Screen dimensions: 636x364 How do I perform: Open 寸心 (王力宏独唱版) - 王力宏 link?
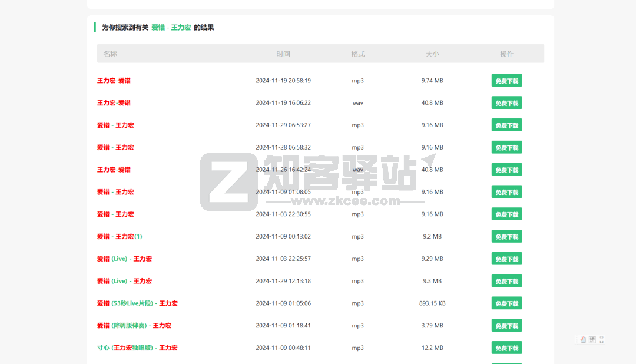click(x=137, y=348)
